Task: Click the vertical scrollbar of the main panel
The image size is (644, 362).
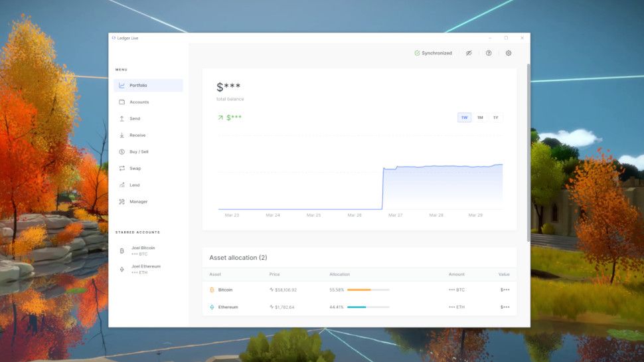Action: point(528,153)
